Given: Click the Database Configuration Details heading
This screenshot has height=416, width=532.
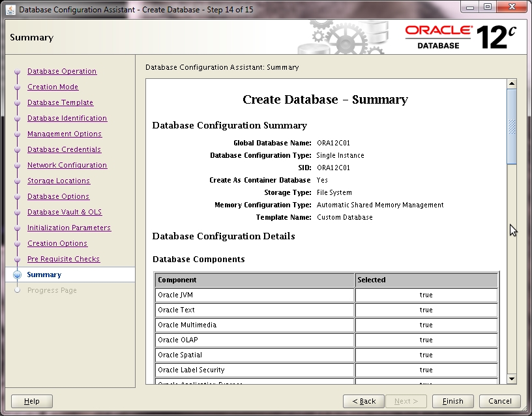Looking at the screenshot, I should [224, 236].
